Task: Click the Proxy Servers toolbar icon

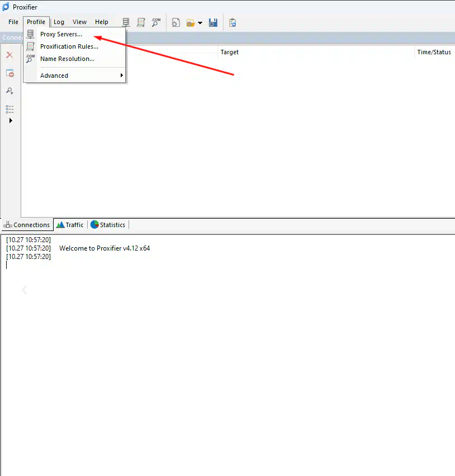Action: tap(126, 22)
